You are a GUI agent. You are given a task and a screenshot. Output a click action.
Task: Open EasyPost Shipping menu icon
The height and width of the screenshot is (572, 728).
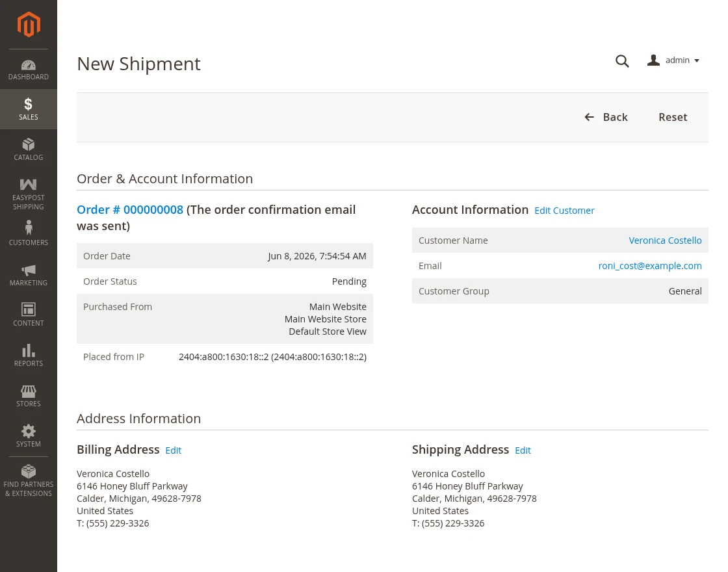tap(29, 185)
